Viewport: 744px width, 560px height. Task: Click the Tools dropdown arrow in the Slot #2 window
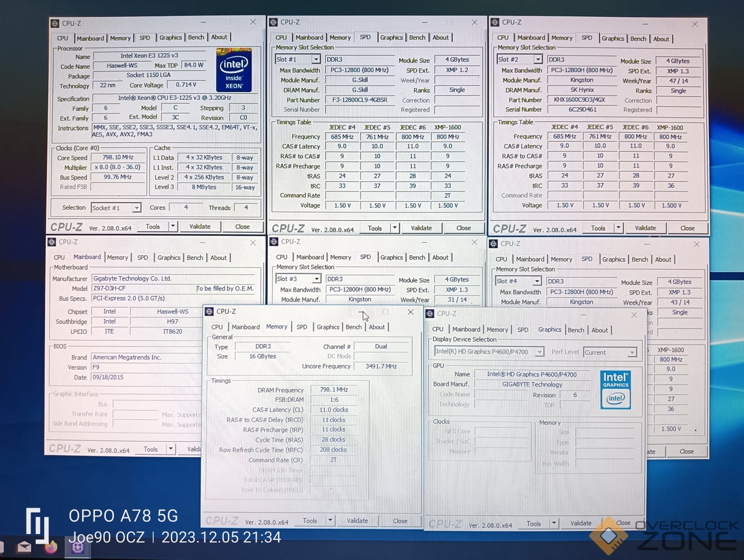618,228
